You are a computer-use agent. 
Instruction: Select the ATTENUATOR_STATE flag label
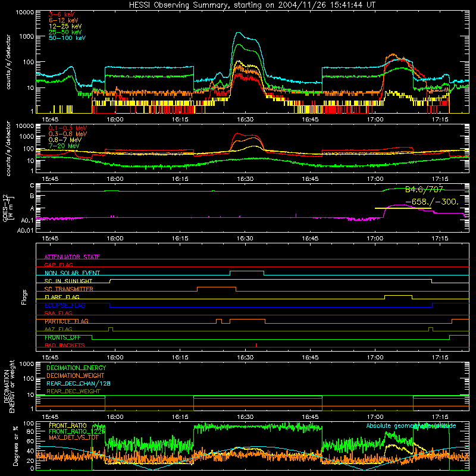pyautogui.click(x=72, y=257)
